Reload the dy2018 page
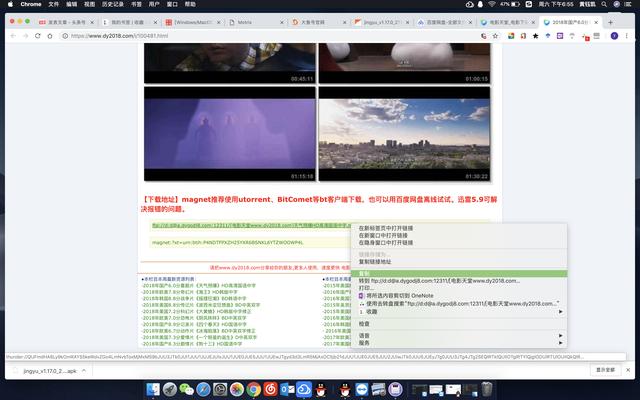This screenshot has height=400, width=640. (38, 36)
